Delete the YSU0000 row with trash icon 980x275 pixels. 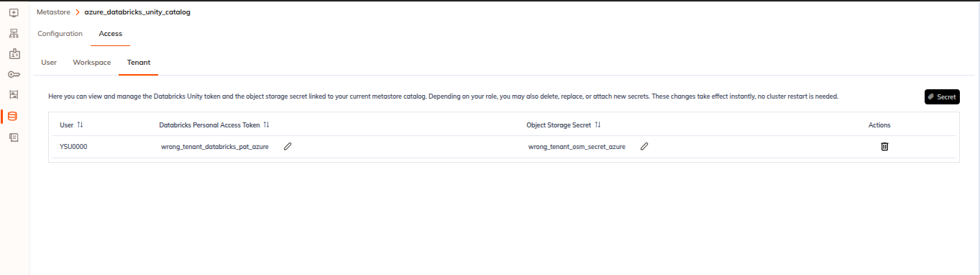click(x=884, y=146)
